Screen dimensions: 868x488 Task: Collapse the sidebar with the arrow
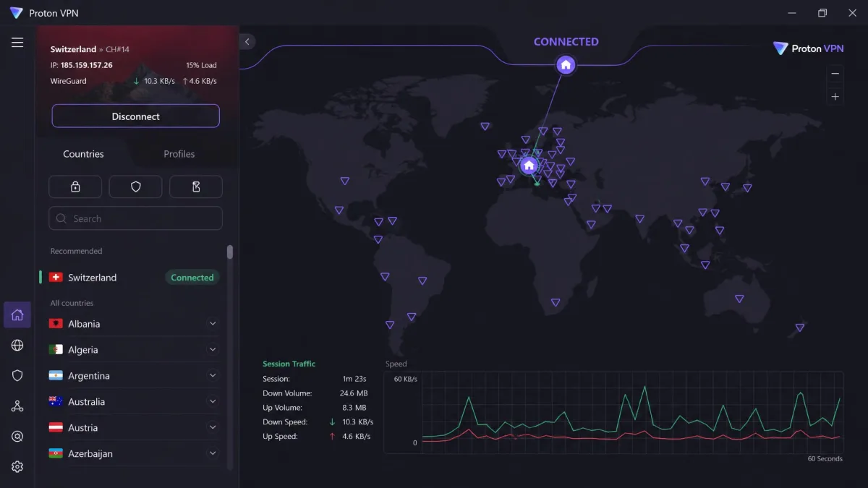coord(247,42)
